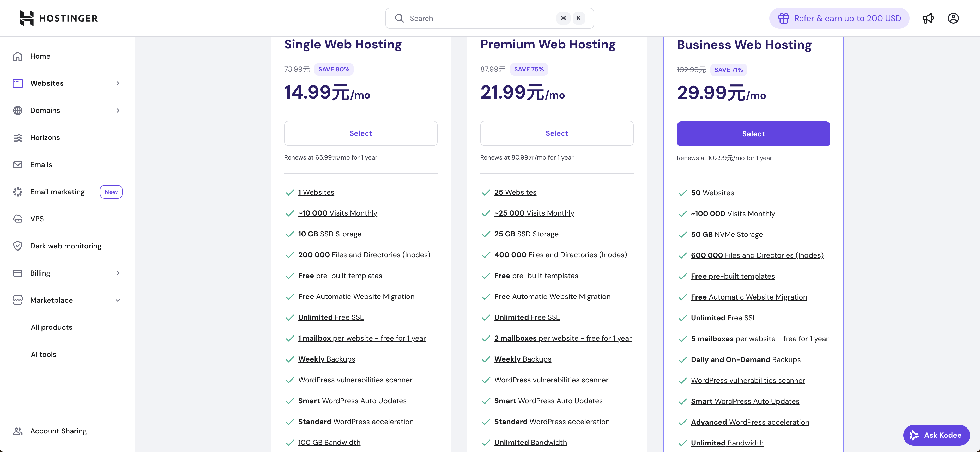Open All products in Marketplace

point(51,327)
